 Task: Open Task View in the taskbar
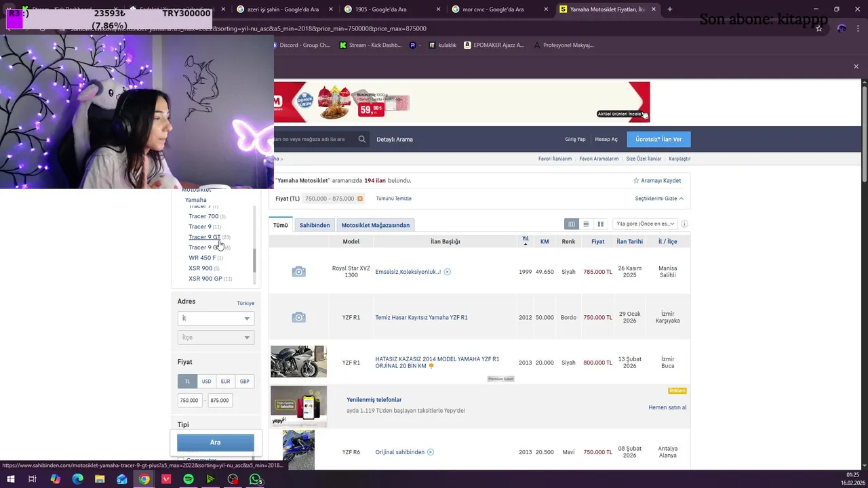[33, 479]
